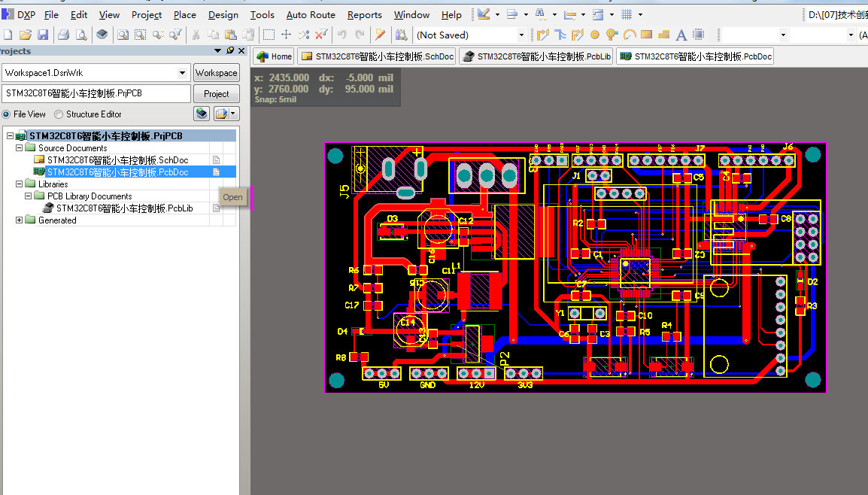Screen dimensions: 868x495
Task: Click the panel view options icon with arrow
Action: coord(226,114)
